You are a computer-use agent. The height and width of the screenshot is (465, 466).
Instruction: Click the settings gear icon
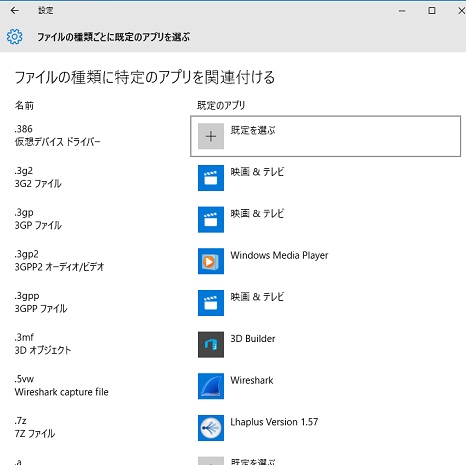click(x=15, y=37)
